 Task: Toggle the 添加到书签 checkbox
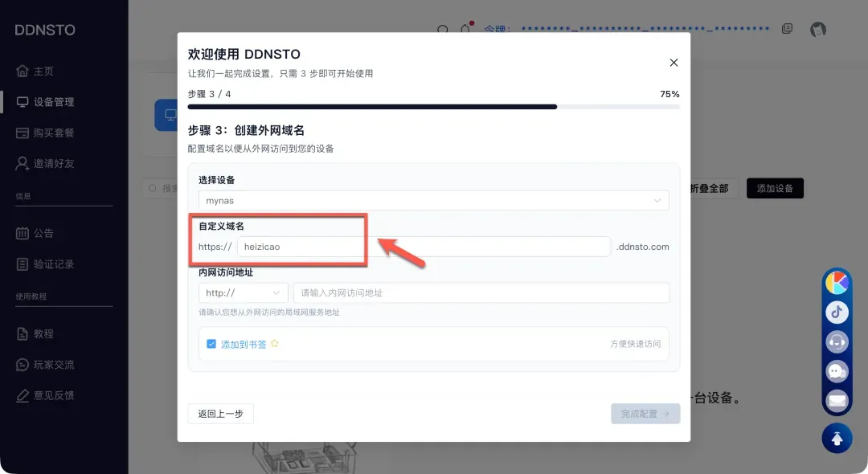211,344
